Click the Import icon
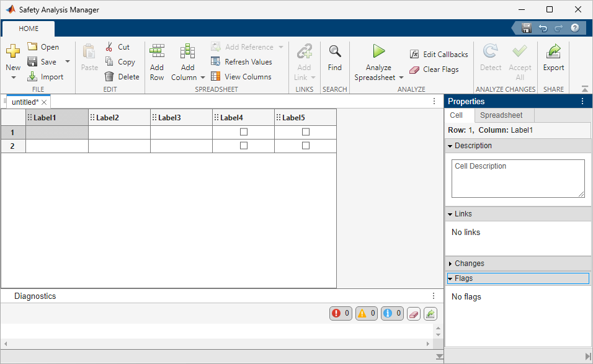Screen dimensions: 593x364 pos(32,77)
